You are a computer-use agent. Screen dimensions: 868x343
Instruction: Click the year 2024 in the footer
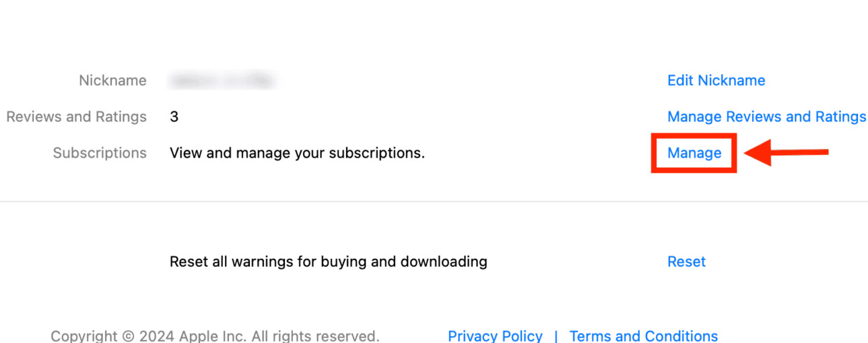pos(154,336)
